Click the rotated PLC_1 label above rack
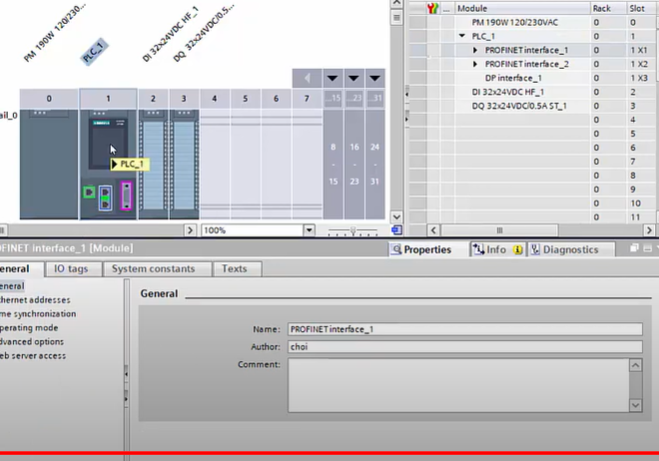This screenshot has width=659, height=461. (94, 52)
